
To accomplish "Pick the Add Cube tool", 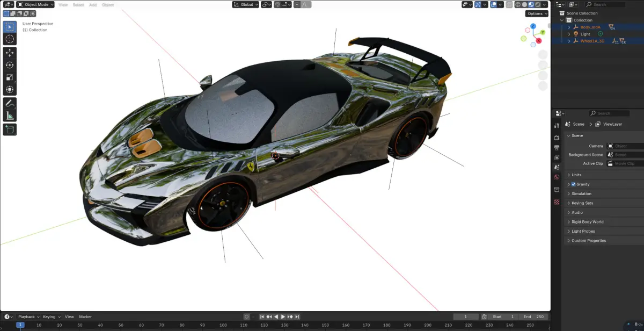I will point(10,129).
